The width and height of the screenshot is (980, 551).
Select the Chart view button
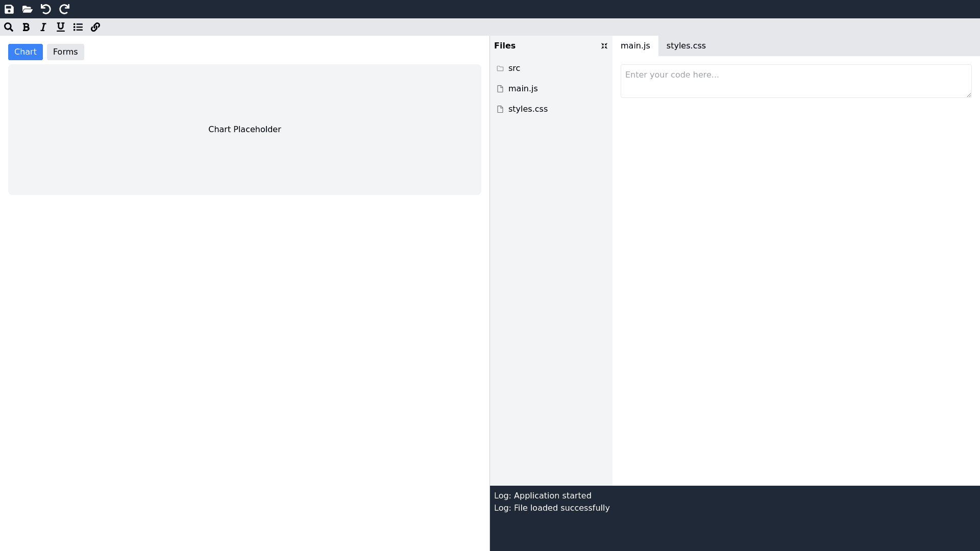point(26,52)
